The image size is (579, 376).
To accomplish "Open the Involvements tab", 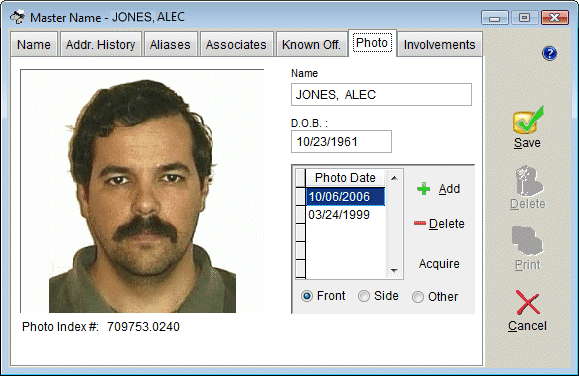I will coord(439,45).
